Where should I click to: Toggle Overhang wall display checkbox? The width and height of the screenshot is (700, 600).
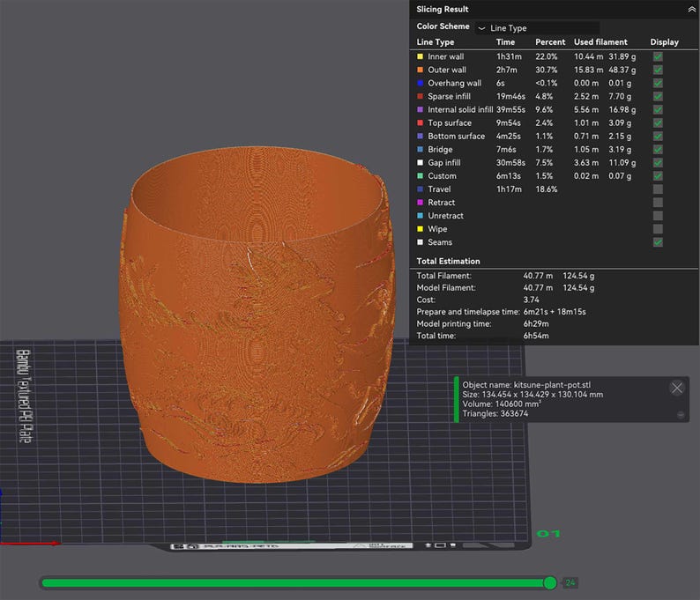[x=658, y=84]
